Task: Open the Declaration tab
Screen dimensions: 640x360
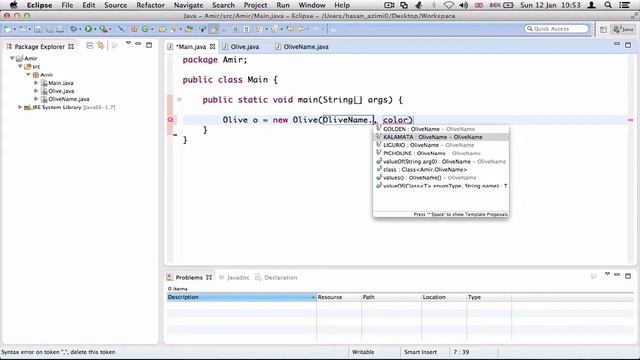Action: 276,278
